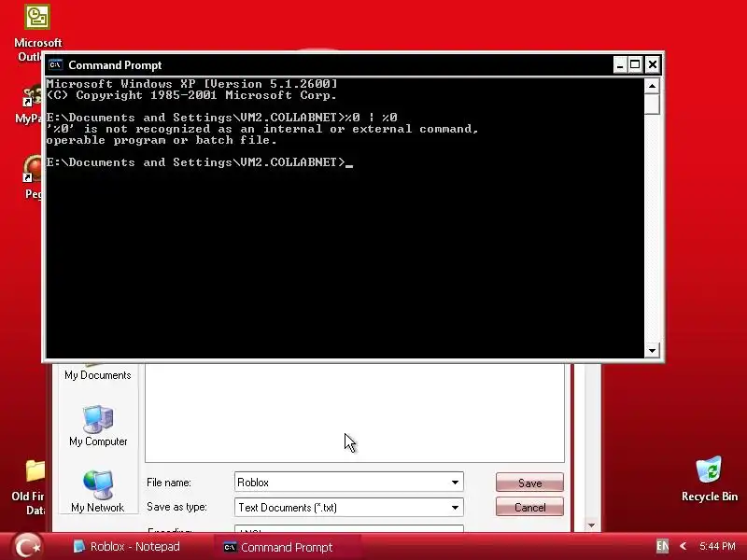747x560 pixels.
Task: Click Command Prompt taskbar button
Action: (287, 547)
